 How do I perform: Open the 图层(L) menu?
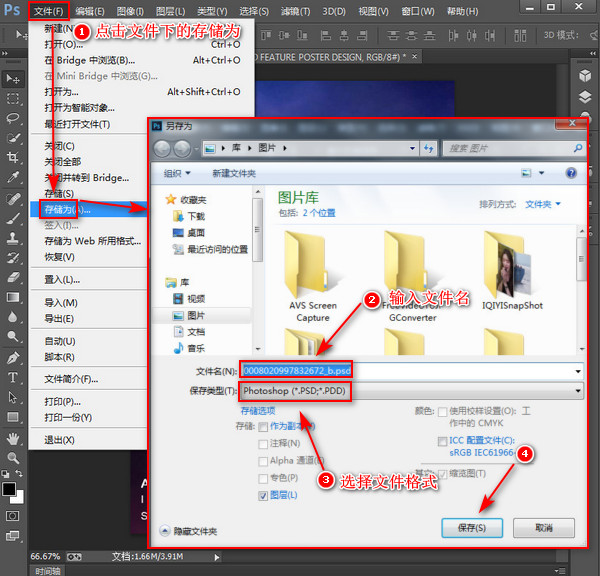170,11
